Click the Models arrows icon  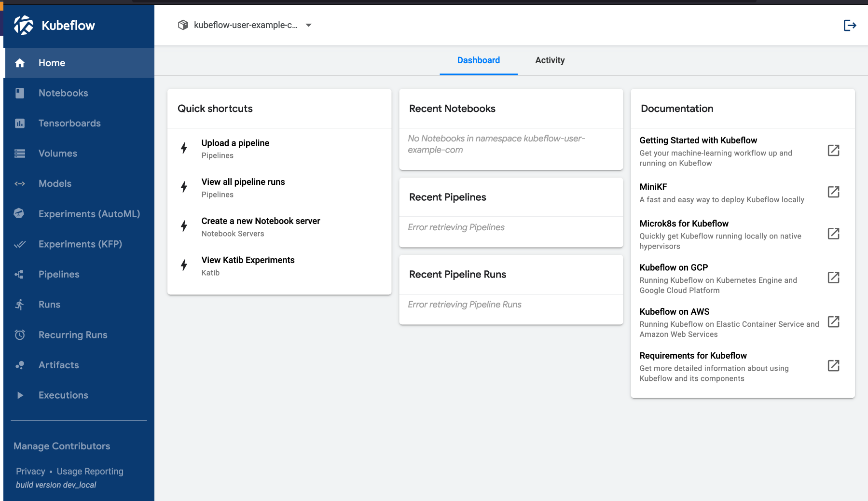coord(20,183)
